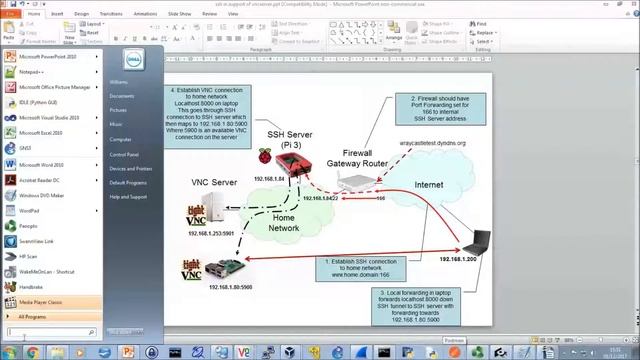Toggle Align Text Left in Paragraph group
This screenshot has height=360, width=640.
click(x=209, y=39)
